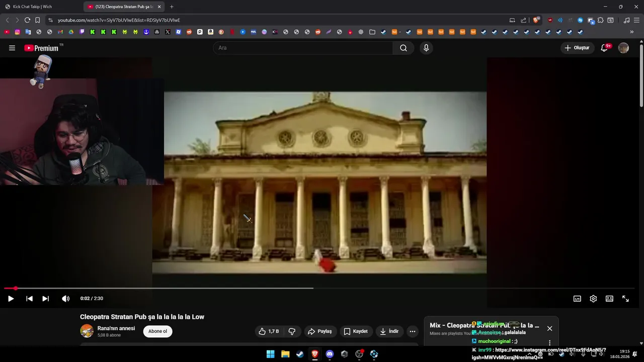The width and height of the screenshot is (644, 362).
Task: Open Steam from the taskbar
Action: pyautogui.click(x=300, y=354)
